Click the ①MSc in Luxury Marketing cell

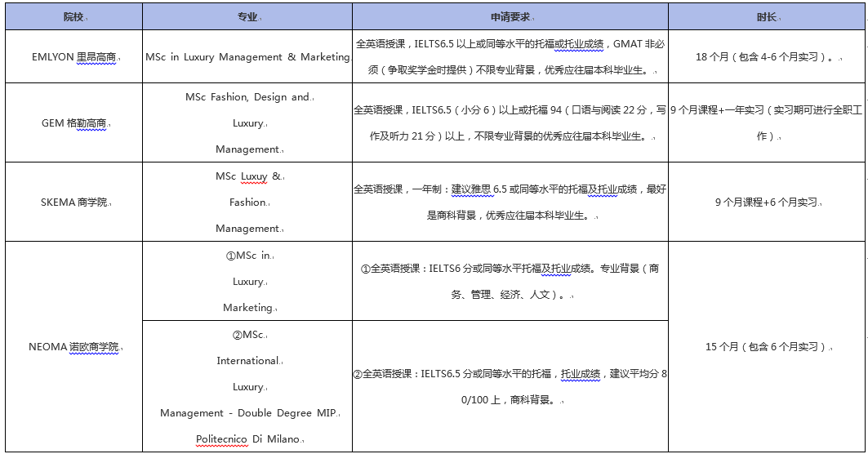tap(247, 281)
